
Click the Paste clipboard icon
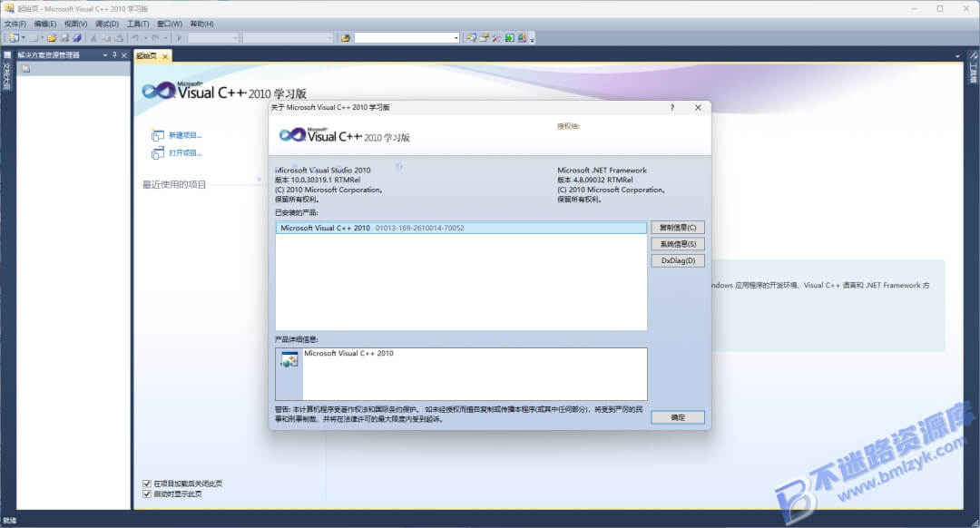119,38
